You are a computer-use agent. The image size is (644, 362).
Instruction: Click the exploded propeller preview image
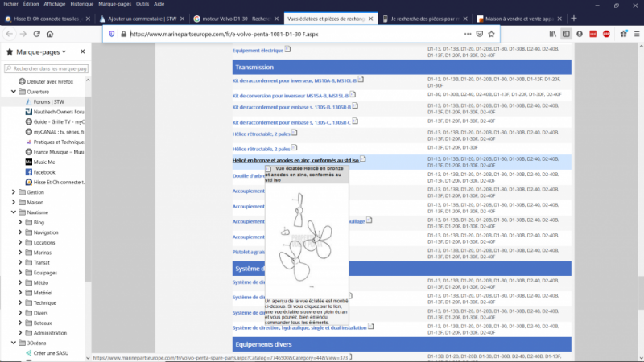coord(307,240)
